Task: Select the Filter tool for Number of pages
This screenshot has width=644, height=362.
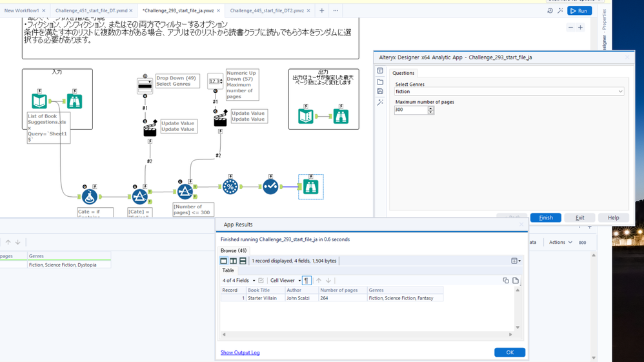Action: (x=185, y=192)
